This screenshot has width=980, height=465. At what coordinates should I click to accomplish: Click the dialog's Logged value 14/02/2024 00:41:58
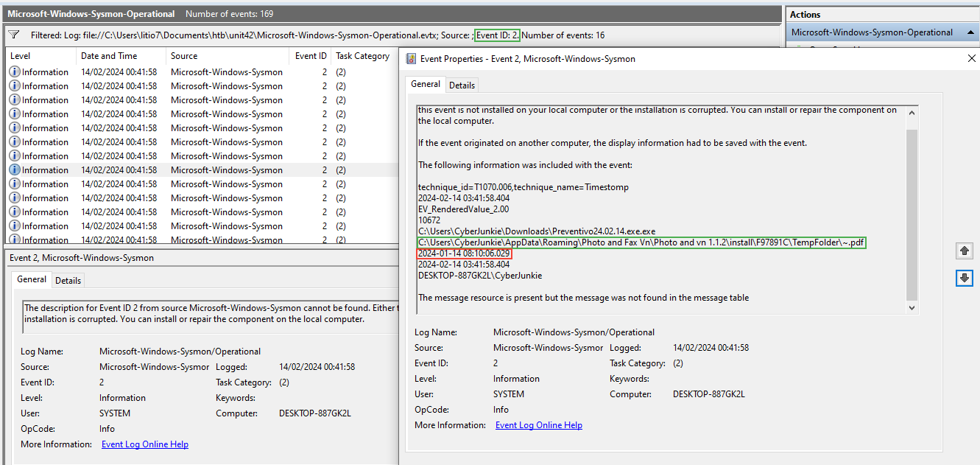pyautogui.click(x=711, y=348)
